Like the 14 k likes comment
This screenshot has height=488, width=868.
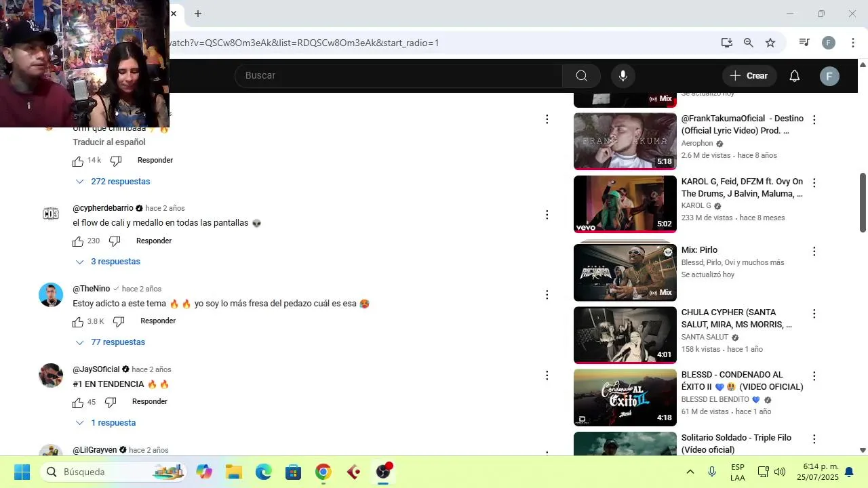tap(78, 161)
